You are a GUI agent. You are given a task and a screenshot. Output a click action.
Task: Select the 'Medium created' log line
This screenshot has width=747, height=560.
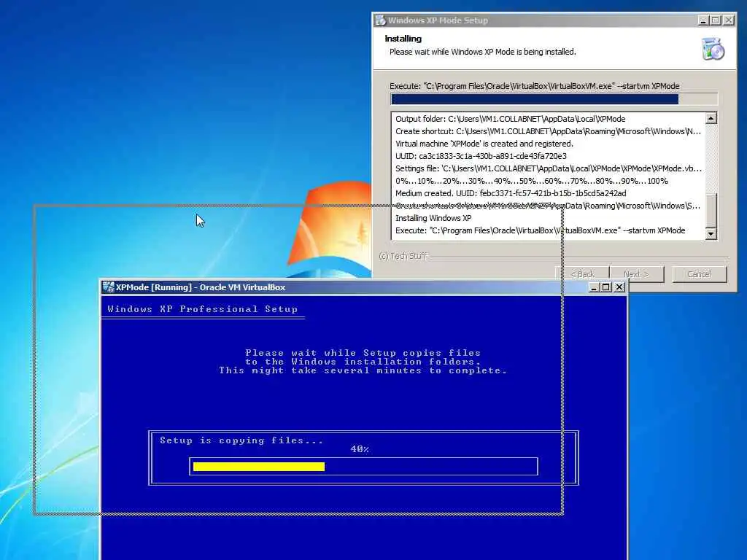511,193
